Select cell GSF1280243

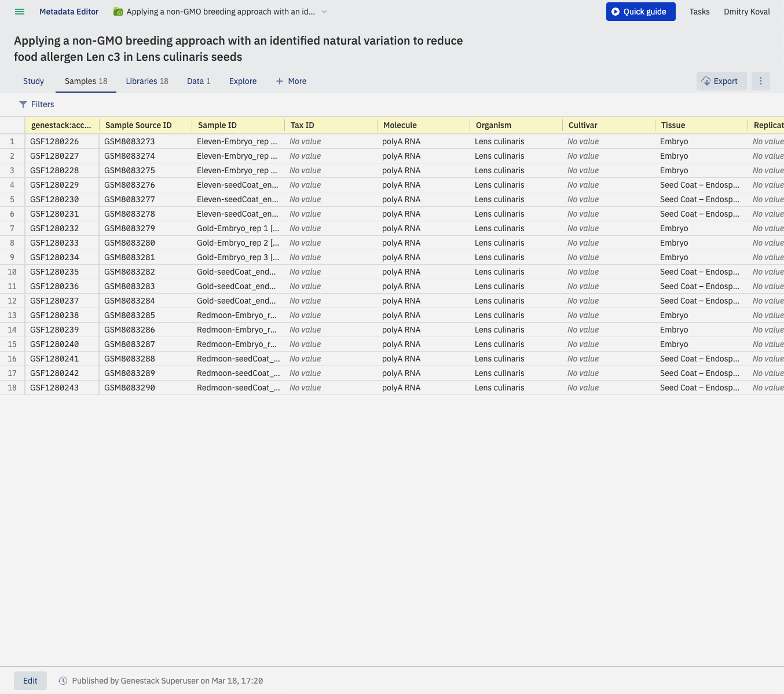pos(62,388)
